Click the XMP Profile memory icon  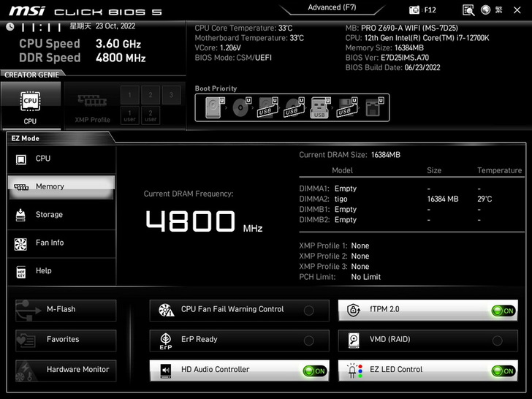pos(92,101)
